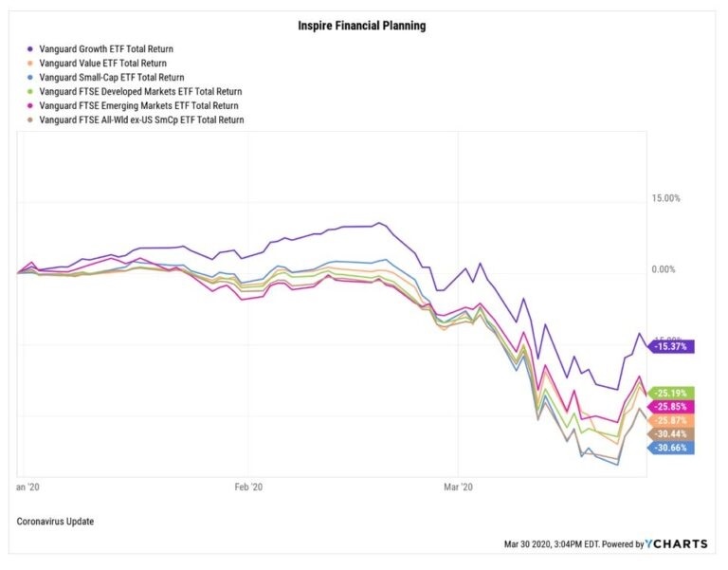Click the green FTSE Developed Markets legend dot
The image size is (728, 570).
point(30,91)
